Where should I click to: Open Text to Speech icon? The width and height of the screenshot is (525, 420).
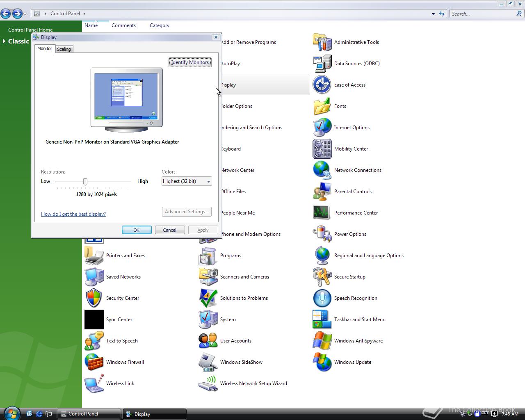94,341
